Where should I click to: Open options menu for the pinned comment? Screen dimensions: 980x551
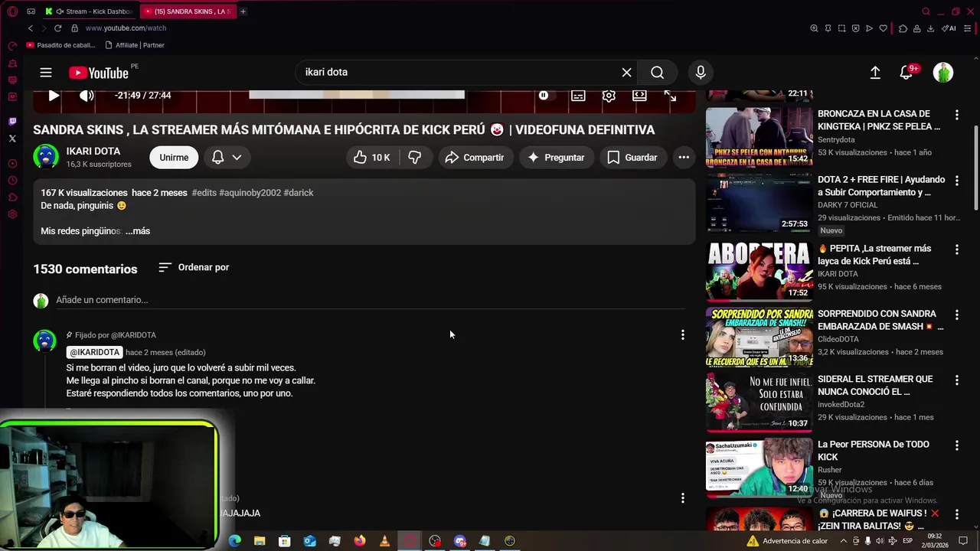click(x=683, y=335)
